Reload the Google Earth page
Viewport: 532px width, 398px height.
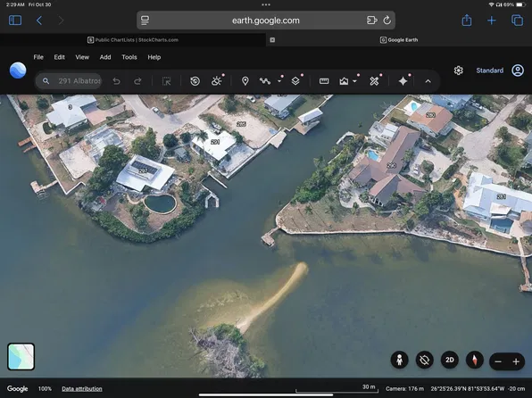click(387, 21)
